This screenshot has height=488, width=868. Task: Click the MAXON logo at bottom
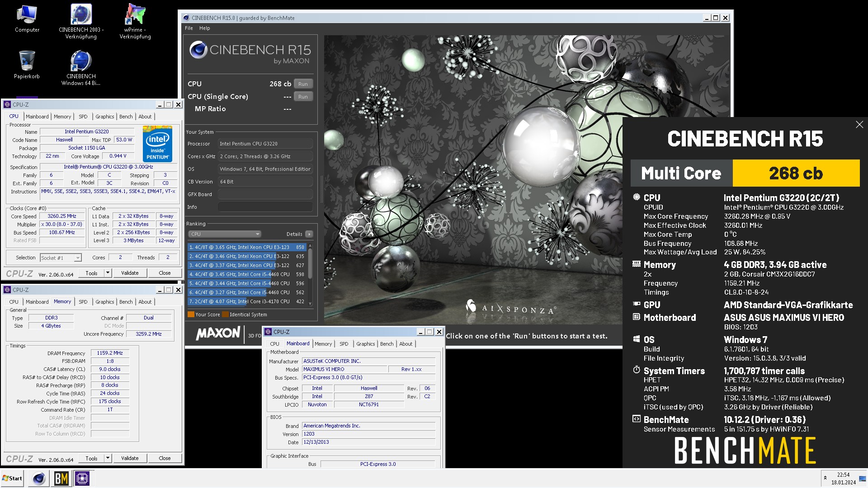[218, 333]
